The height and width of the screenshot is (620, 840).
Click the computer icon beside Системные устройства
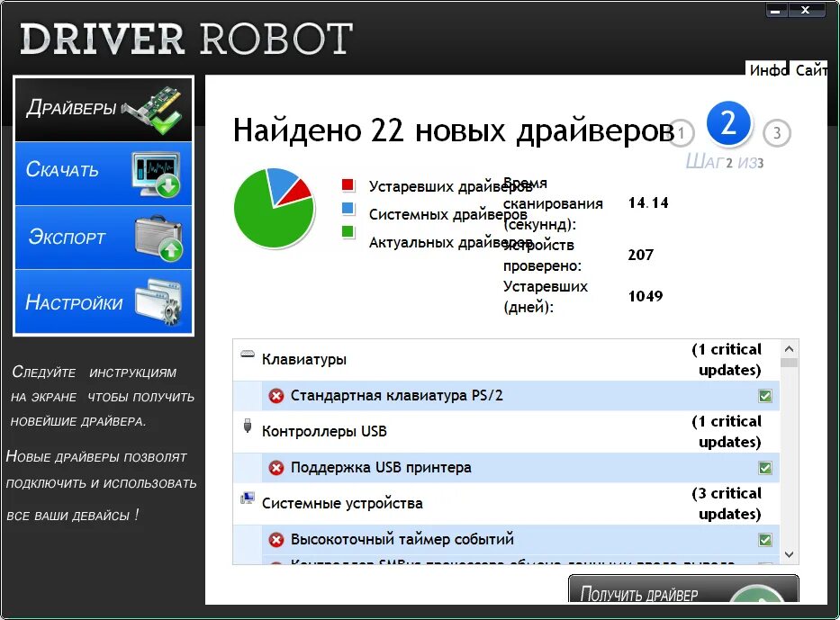coord(247,499)
